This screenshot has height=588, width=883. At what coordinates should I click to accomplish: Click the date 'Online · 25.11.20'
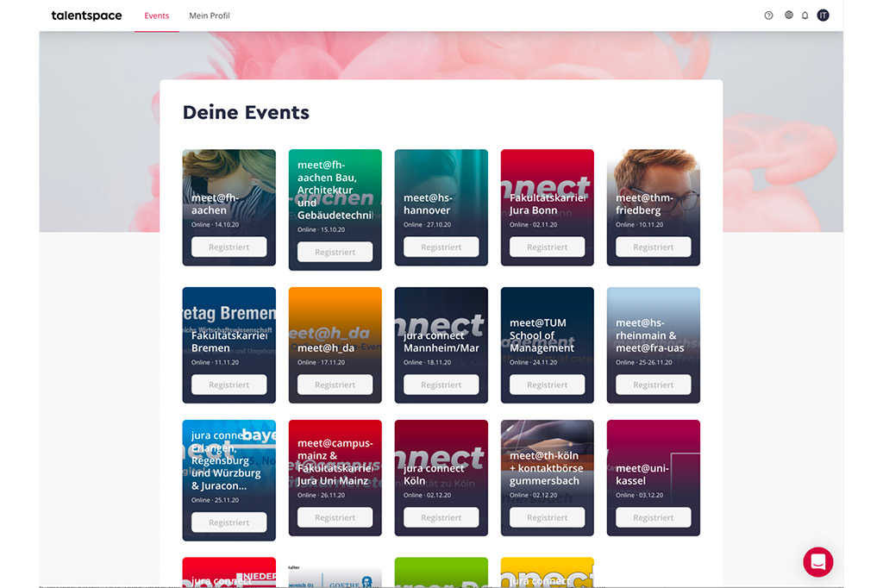pos(215,500)
